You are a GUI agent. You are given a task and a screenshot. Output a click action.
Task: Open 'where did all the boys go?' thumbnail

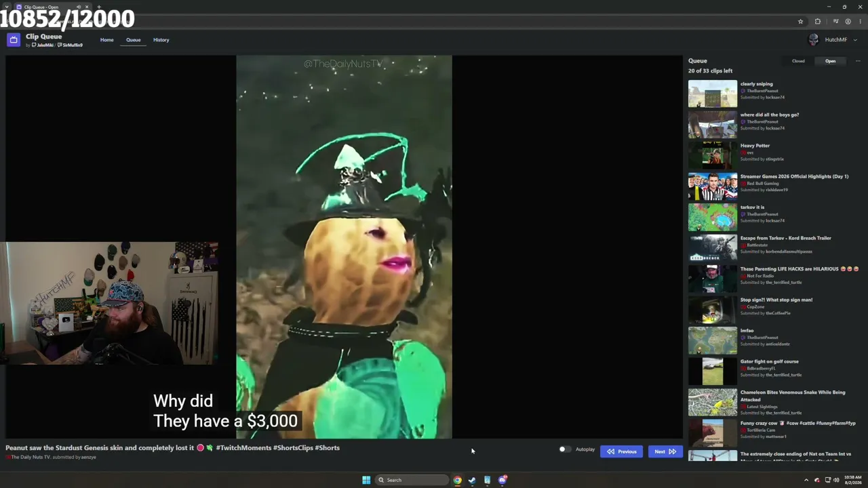(713, 125)
